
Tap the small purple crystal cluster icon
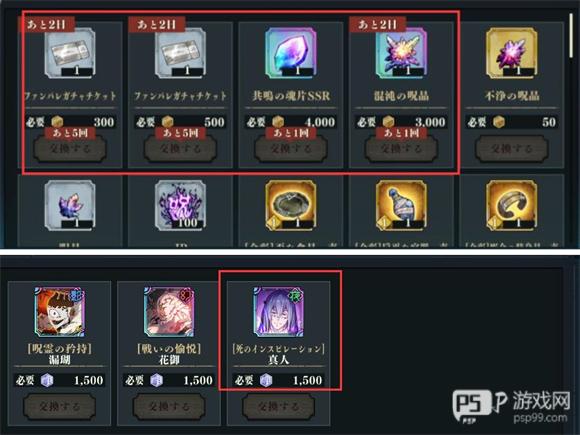(70, 205)
